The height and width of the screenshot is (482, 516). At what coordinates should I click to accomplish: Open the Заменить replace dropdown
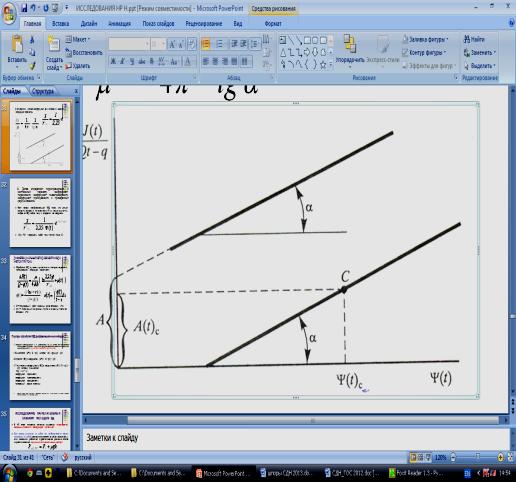click(479, 52)
